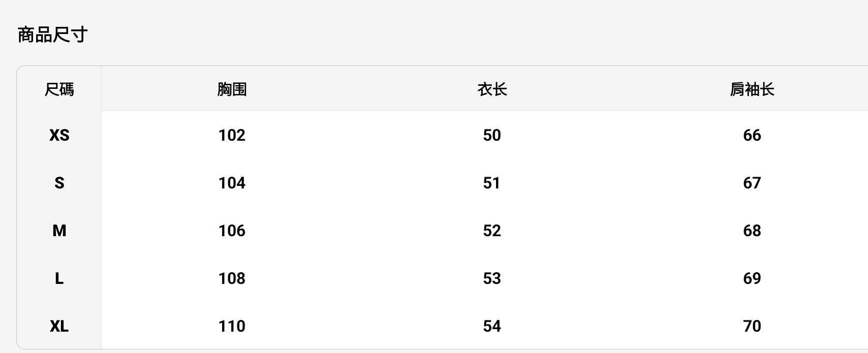Select the 52 length cell for M

[492, 231]
